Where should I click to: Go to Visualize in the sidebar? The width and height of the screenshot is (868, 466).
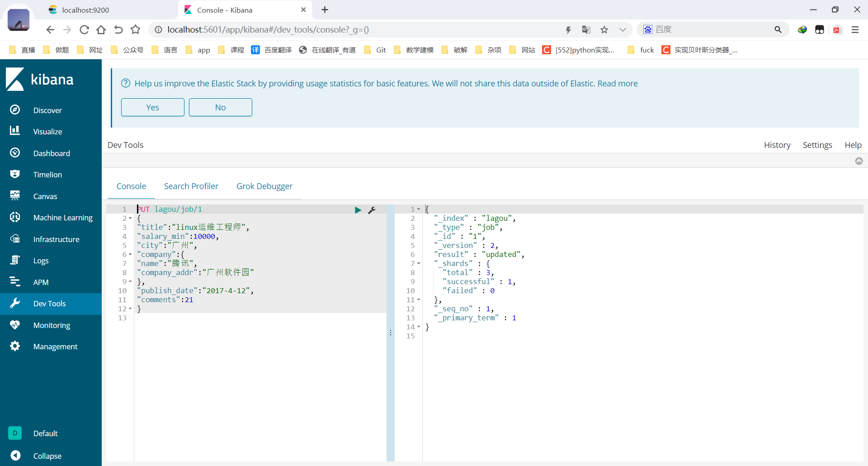(47, 132)
